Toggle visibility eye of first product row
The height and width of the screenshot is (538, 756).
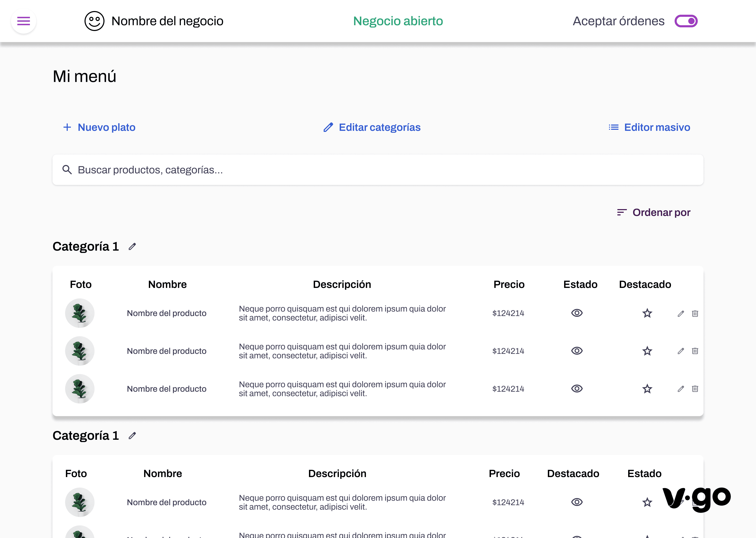577,313
